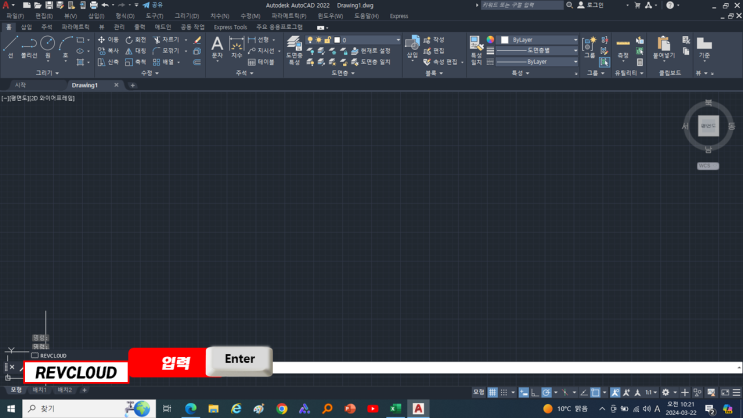This screenshot has height=418, width=743.
Task: Expand the Draw (그리기) panel flyout
Action: [x=46, y=73]
